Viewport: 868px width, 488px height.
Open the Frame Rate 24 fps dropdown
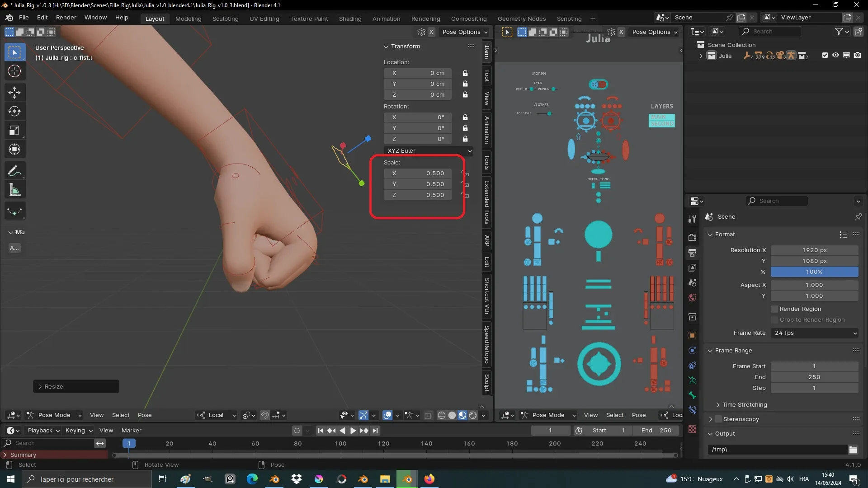coord(815,333)
